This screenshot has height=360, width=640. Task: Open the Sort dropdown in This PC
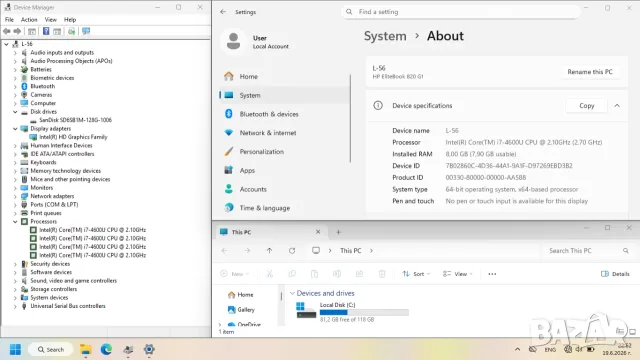click(416, 274)
